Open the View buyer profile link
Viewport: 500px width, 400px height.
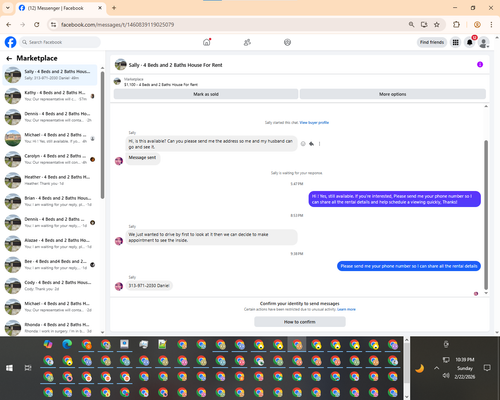[x=314, y=122]
